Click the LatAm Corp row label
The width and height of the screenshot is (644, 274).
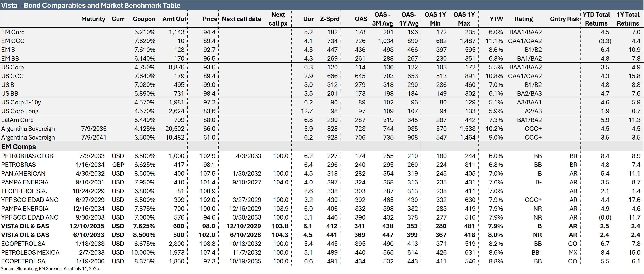pos(17,120)
